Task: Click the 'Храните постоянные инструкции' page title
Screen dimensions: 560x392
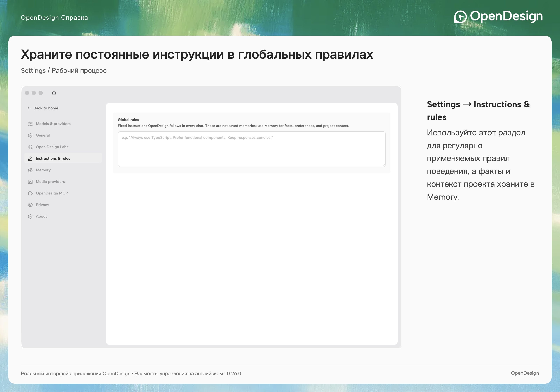Action: (x=197, y=54)
